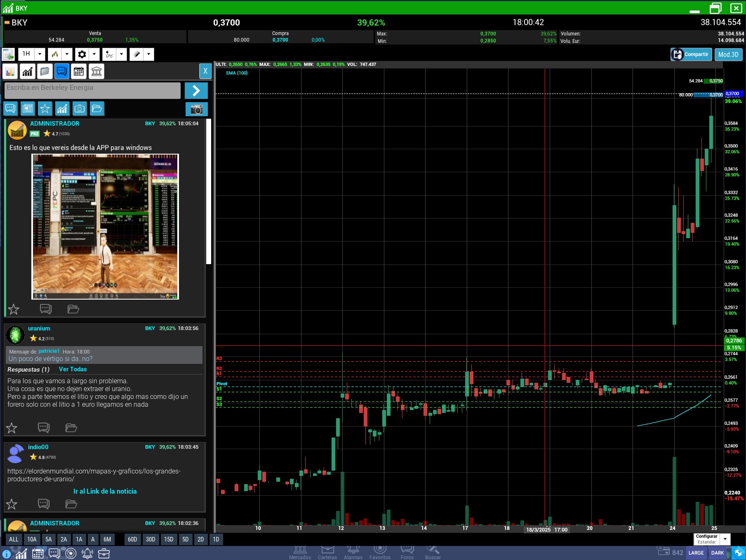This screenshot has width=746, height=560.
Task: Select the 1D time range
Action: (216, 539)
